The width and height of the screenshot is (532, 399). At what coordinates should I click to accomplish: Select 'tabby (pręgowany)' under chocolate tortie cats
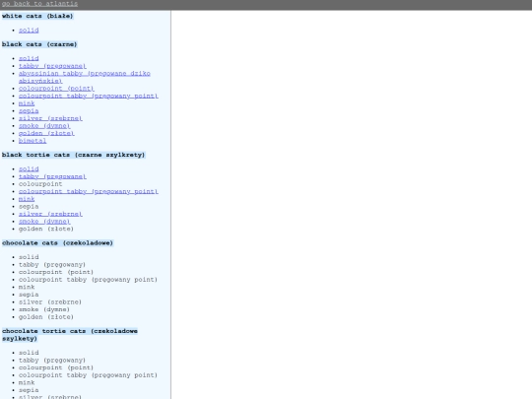pos(52,360)
